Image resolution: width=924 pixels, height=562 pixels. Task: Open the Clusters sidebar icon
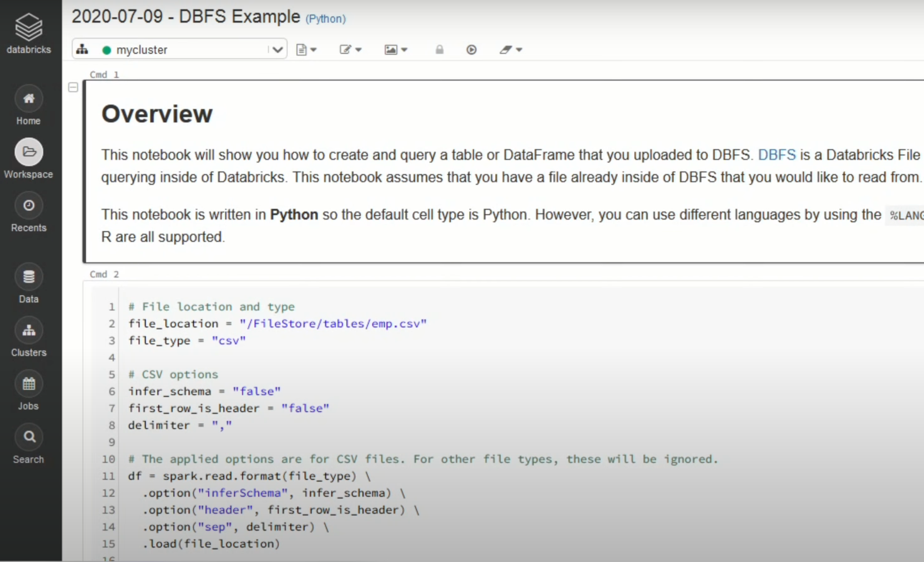[29, 330]
